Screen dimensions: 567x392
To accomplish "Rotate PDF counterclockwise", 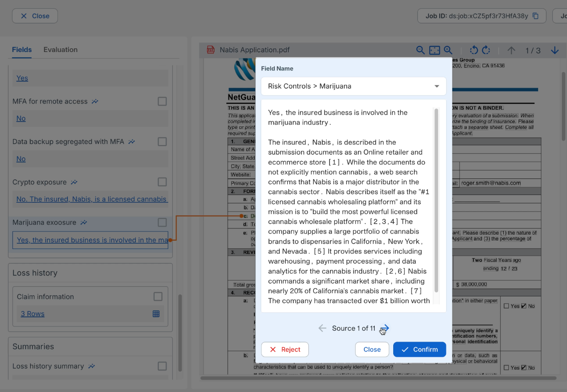I will [474, 50].
